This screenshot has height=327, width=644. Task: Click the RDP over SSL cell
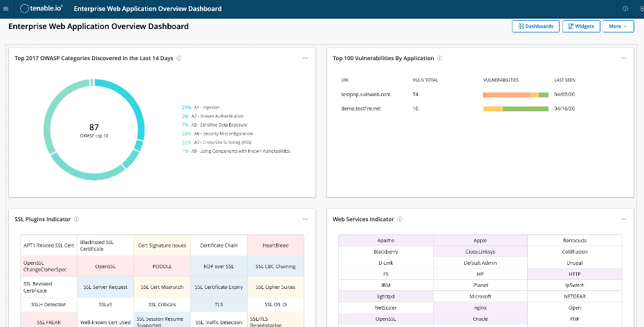point(219,266)
